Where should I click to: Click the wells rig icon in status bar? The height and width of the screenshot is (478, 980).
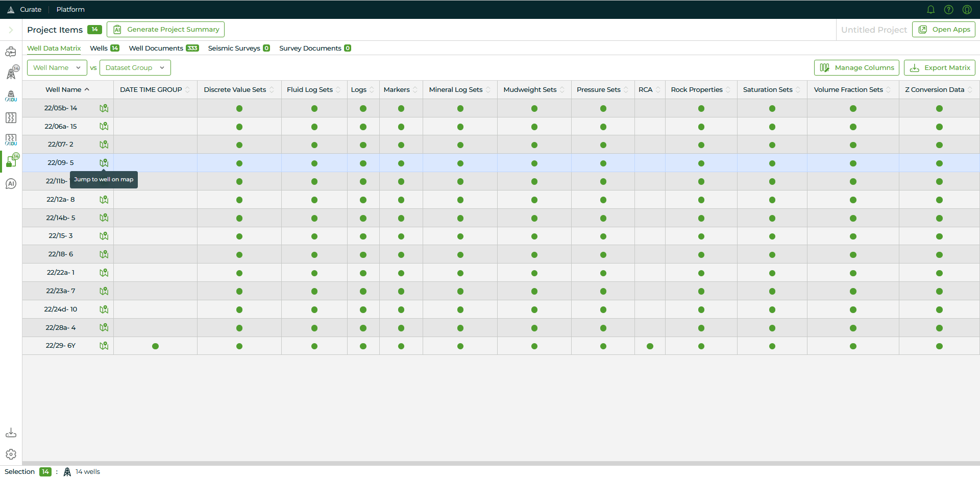click(x=67, y=472)
